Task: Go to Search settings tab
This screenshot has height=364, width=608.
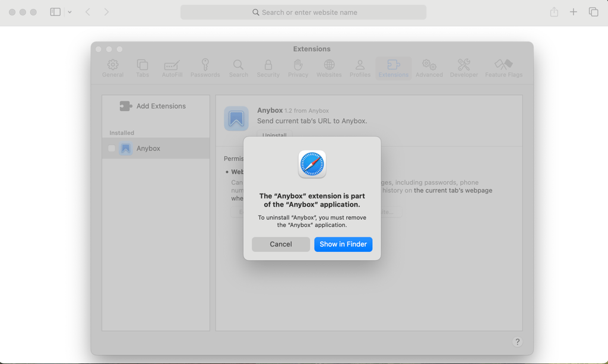Action: point(239,68)
